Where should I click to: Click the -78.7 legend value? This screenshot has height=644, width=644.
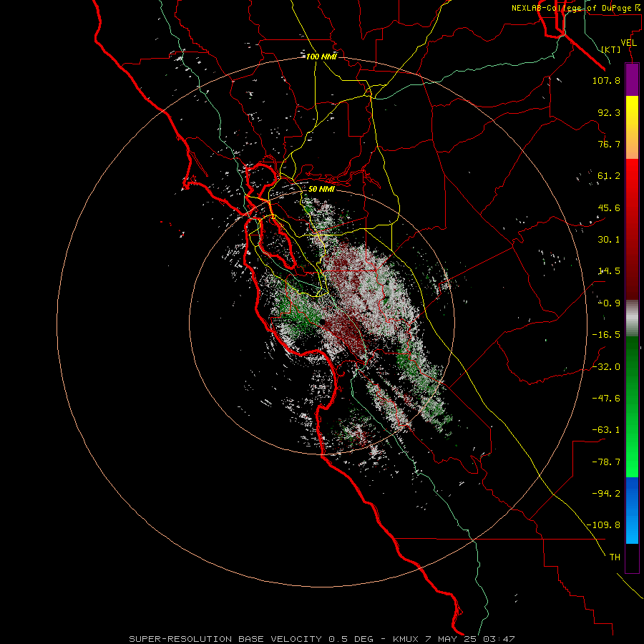(x=606, y=462)
